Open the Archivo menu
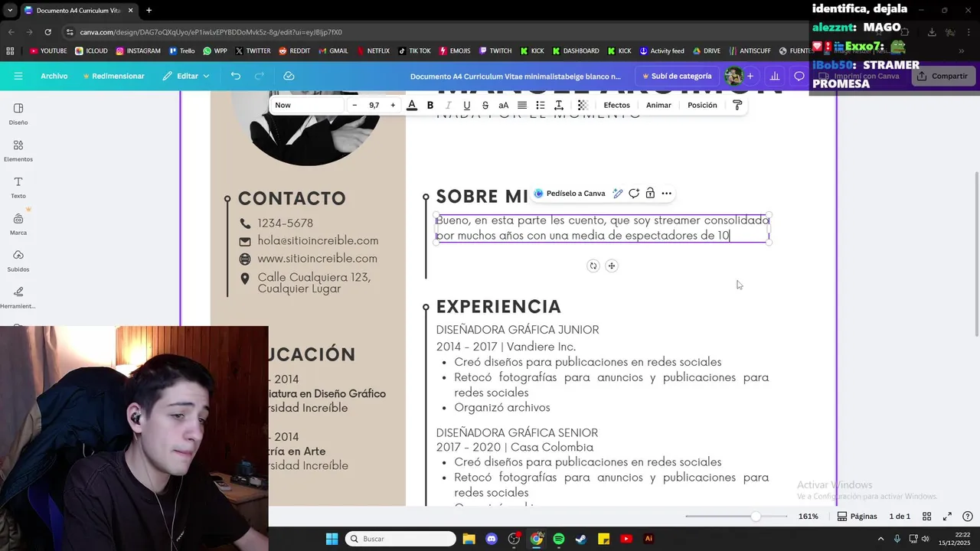 [x=54, y=76]
